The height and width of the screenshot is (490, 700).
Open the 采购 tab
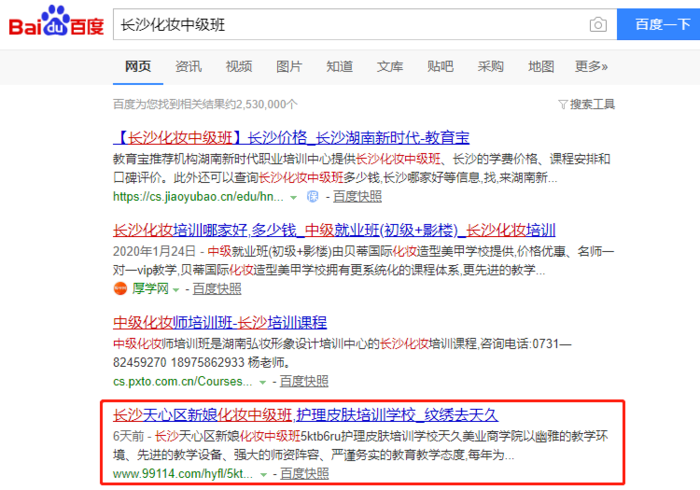click(x=491, y=66)
